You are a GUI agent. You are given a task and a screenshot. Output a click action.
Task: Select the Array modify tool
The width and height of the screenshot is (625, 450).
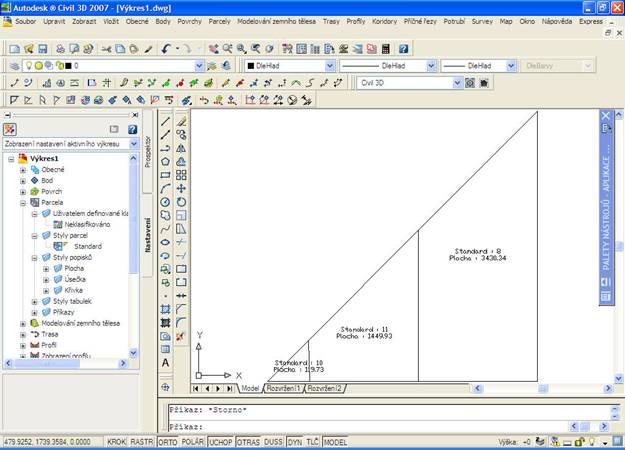click(x=181, y=175)
